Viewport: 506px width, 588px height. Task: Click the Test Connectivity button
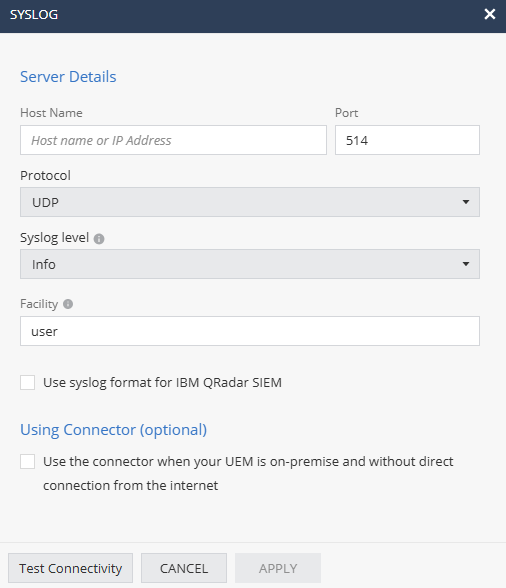point(71,568)
